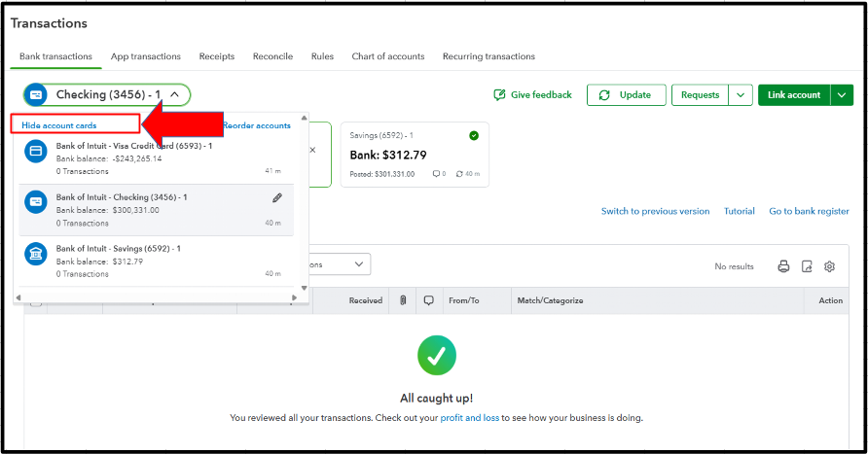Open the profit and loss link
868x454 pixels.
[x=469, y=418]
